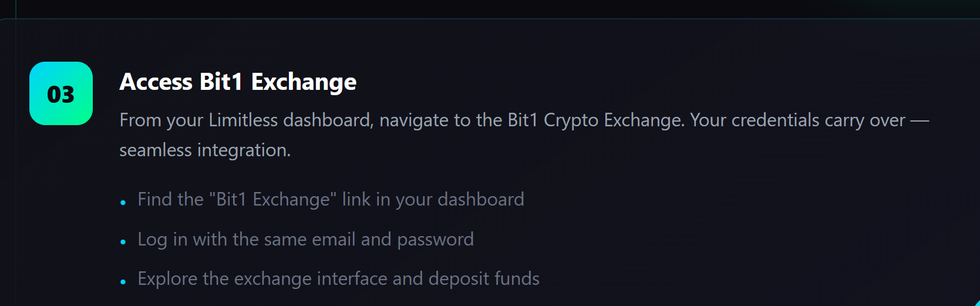
Task: Click the bullet dot before "Explore the exchange"
Action: coord(123,282)
